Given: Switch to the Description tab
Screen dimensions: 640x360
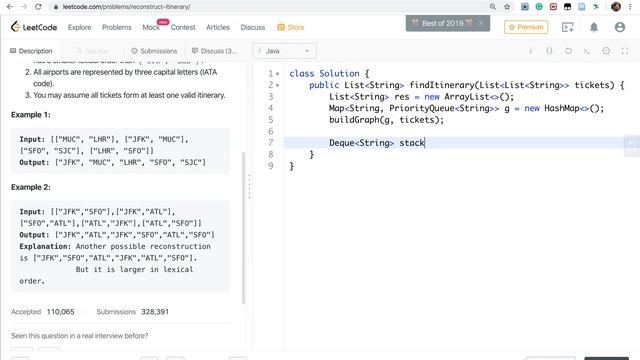Looking at the screenshot, I should click(31, 51).
